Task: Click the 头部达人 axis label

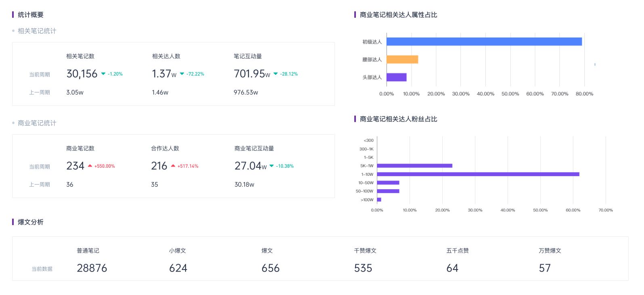Action: pyautogui.click(x=372, y=77)
